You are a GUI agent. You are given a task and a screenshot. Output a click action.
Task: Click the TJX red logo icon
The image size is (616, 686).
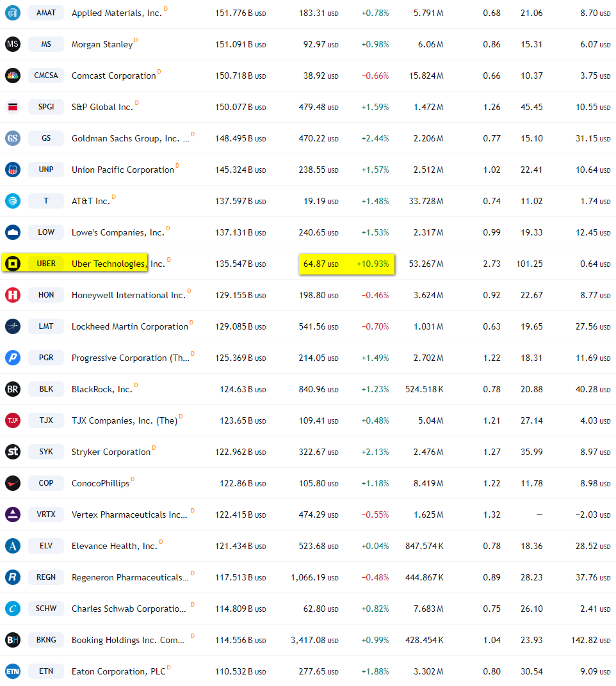tap(13, 420)
